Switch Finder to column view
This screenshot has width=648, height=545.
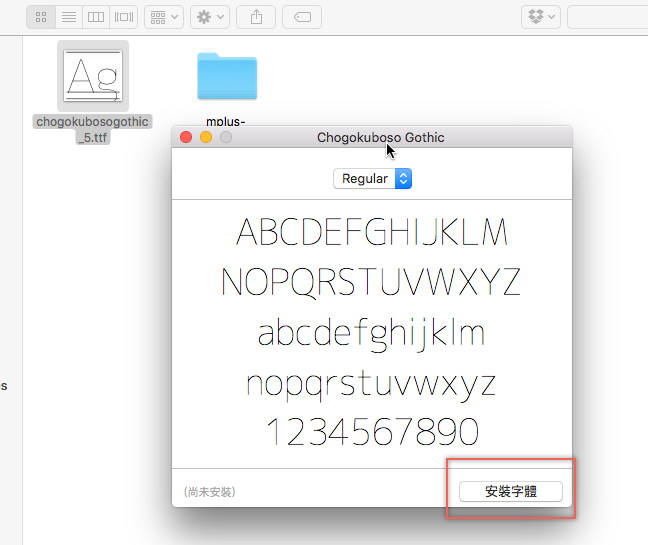[96, 17]
